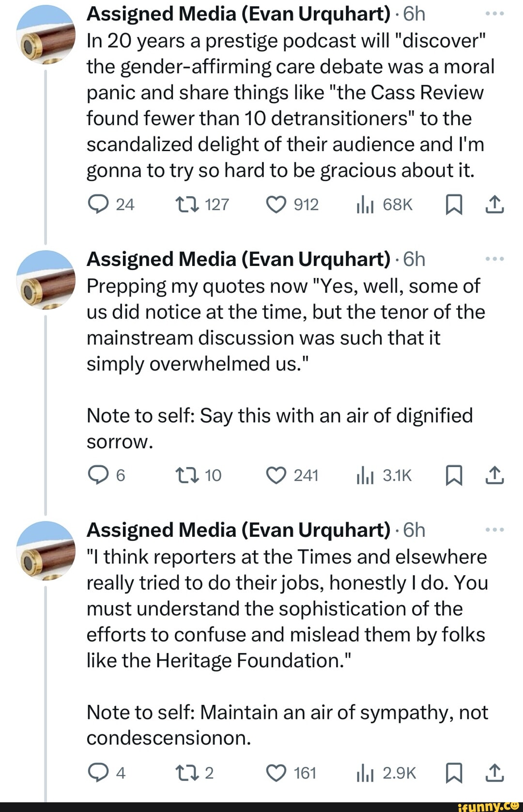Viewport: 523px width, 812px height.
Task: Like the first tweet with 912 likes
Action: [277, 205]
